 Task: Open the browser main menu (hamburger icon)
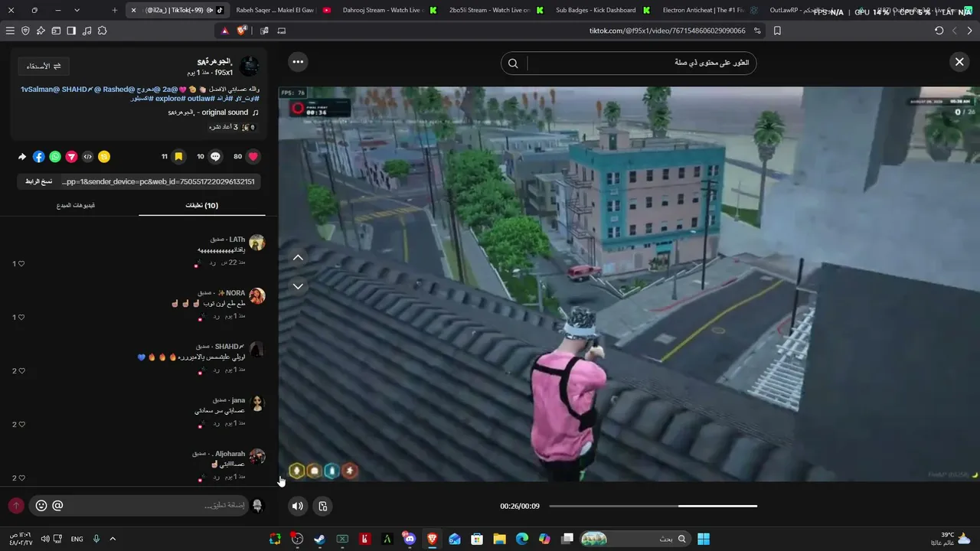click(x=10, y=31)
